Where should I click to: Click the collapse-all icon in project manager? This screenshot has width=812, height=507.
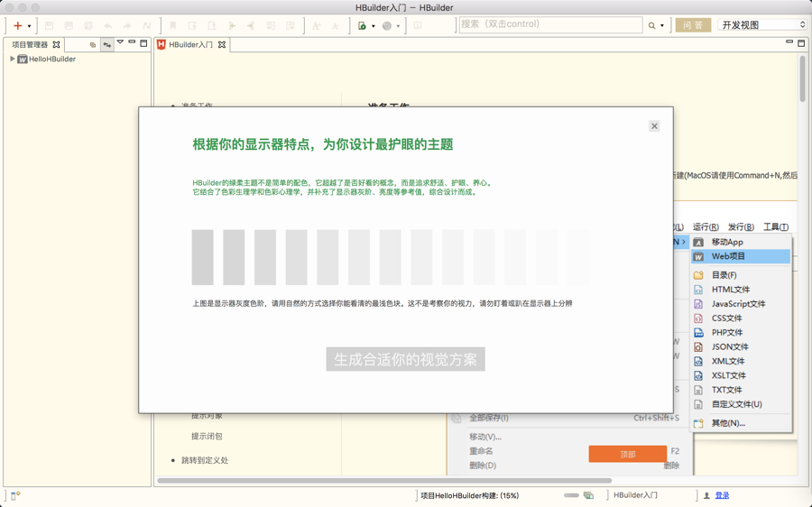[x=93, y=45]
